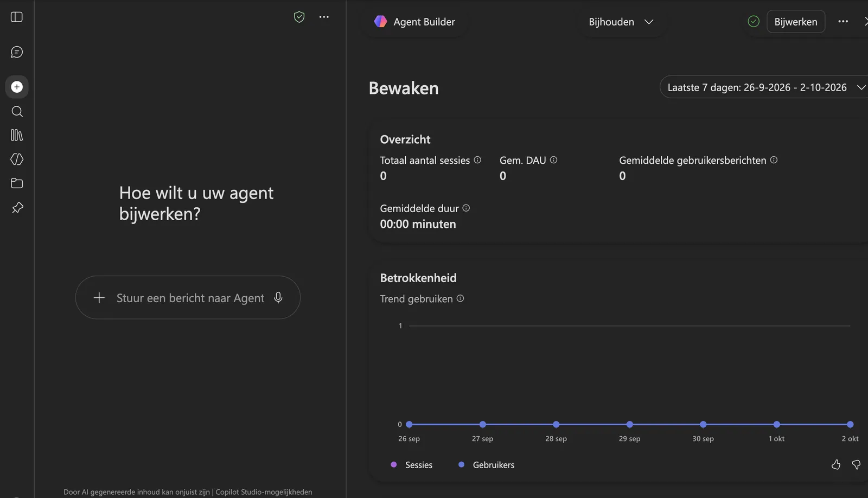The image size is (868, 498).
Task: Click the pin icon in sidebar
Action: click(17, 208)
